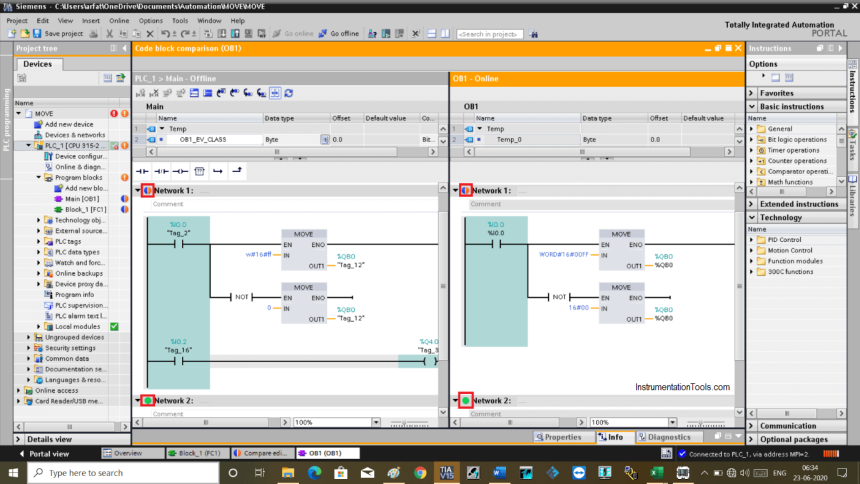Collapse Network 1 in offline pane

(138, 190)
